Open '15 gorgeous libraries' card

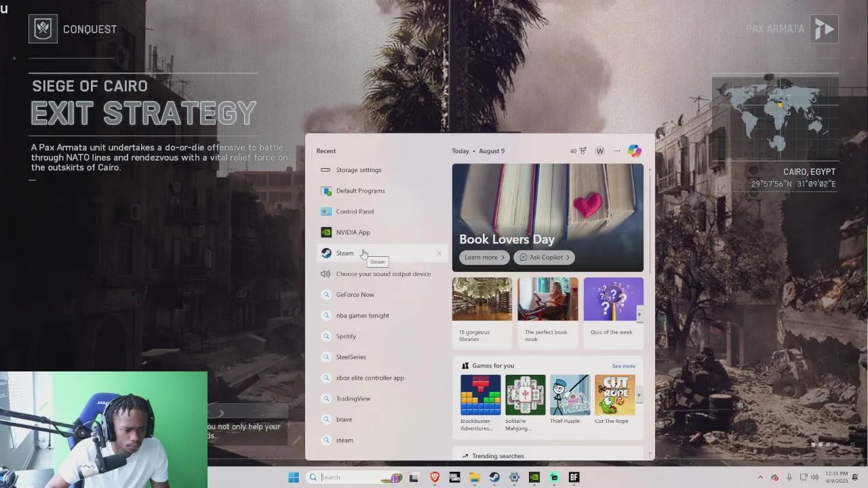482,312
